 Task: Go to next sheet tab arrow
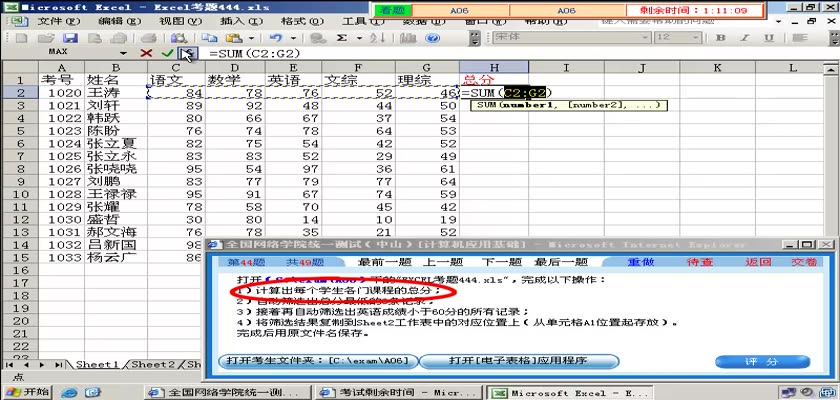(42, 365)
